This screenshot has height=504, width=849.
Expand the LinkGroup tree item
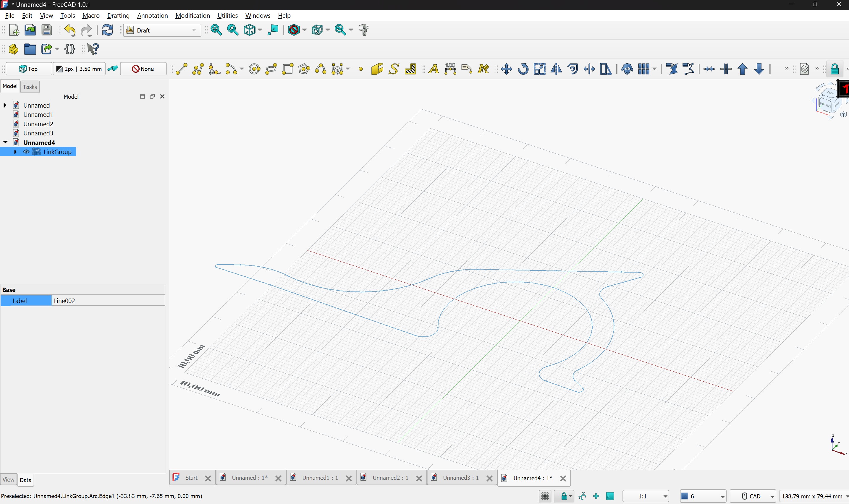point(15,152)
